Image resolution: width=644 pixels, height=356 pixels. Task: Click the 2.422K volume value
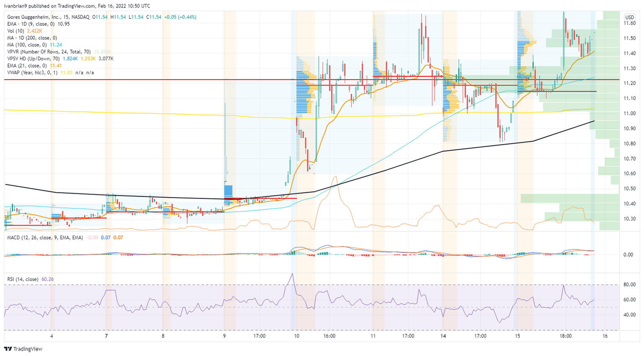point(34,31)
